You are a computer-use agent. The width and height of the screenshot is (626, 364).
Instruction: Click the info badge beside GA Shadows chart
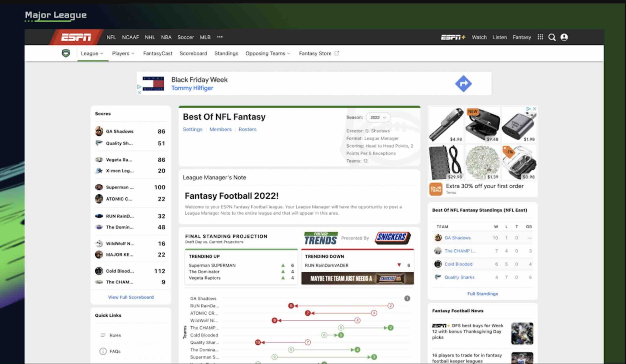pyautogui.click(x=407, y=298)
